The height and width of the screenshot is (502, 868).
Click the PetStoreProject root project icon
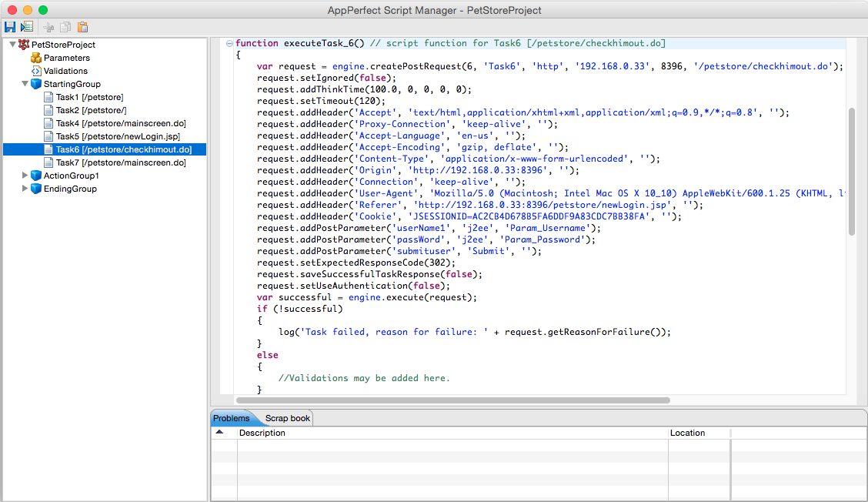(24, 45)
